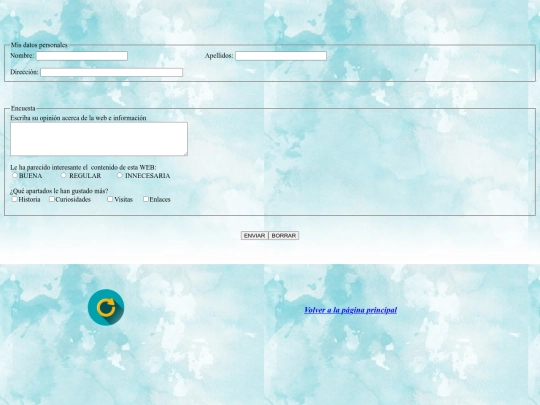Select the BUENA radio button
The width and height of the screenshot is (540, 405).
click(15, 175)
